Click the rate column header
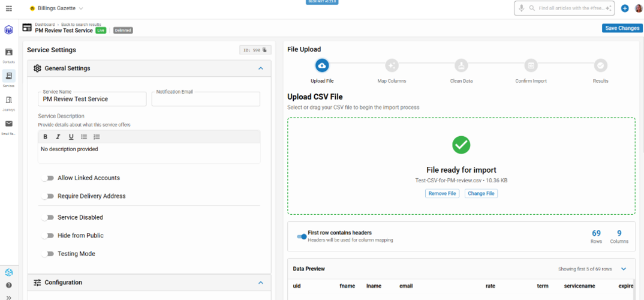Viewport: 644px width, 300px height. point(490,286)
